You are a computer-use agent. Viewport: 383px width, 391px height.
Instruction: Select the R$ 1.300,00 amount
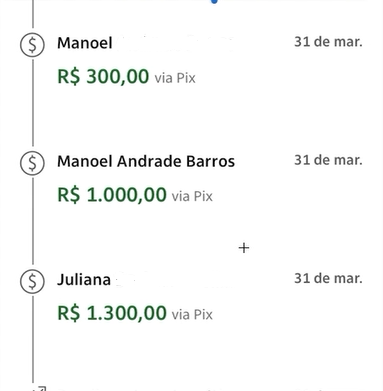point(112,313)
